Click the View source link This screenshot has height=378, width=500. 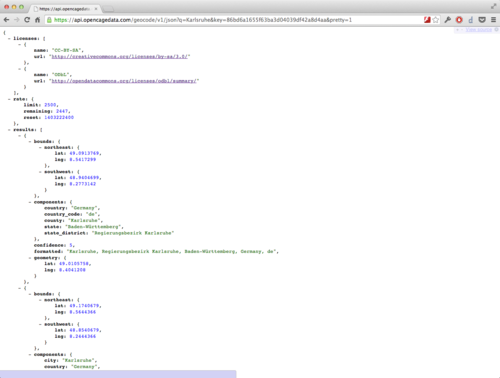coord(478,30)
